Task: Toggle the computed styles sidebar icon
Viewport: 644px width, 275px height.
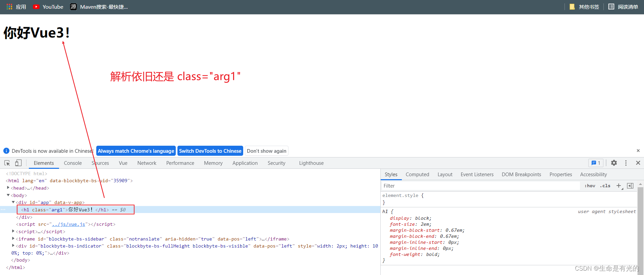Action: pos(630,186)
